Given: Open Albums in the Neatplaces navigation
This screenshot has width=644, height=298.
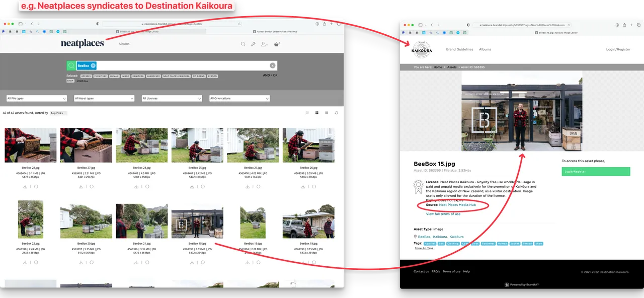Looking at the screenshot, I should (124, 44).
